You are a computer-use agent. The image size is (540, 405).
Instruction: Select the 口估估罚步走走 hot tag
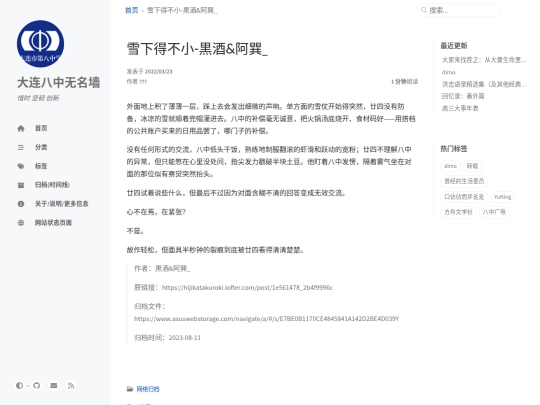coord(464,197)
